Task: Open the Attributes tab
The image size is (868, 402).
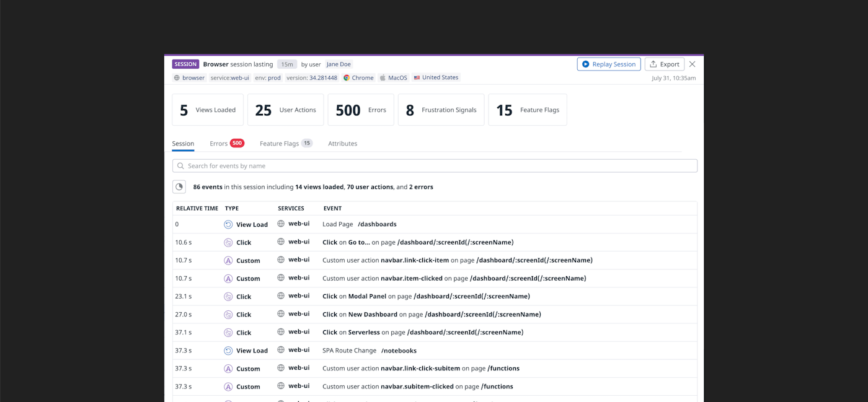Action: (x=342, y=143)
